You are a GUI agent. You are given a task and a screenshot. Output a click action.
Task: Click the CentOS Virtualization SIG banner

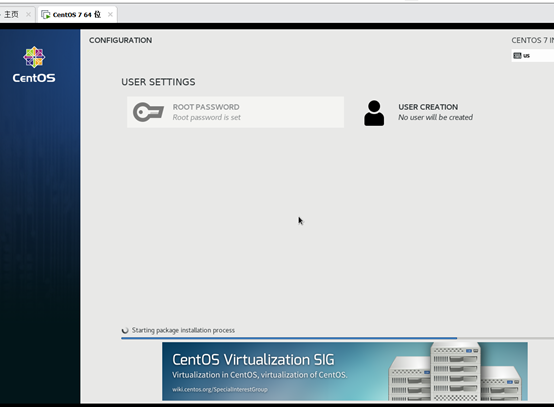(345, 371)
